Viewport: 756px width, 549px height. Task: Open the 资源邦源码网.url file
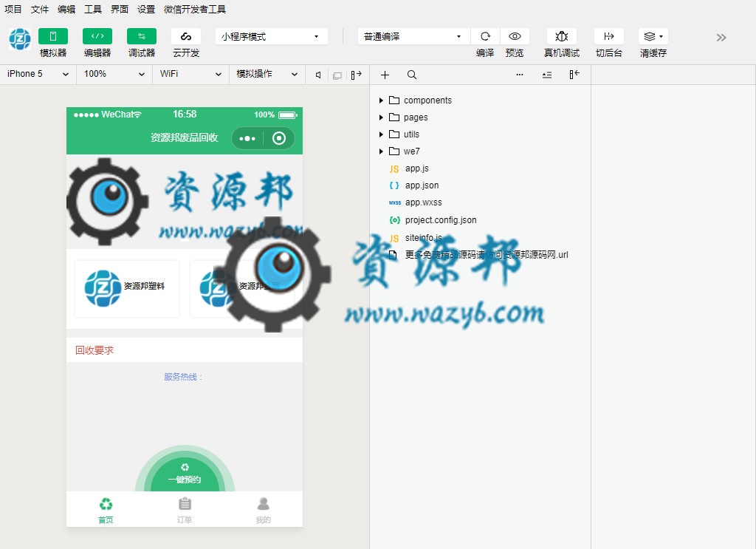click(x=487, y=255)
